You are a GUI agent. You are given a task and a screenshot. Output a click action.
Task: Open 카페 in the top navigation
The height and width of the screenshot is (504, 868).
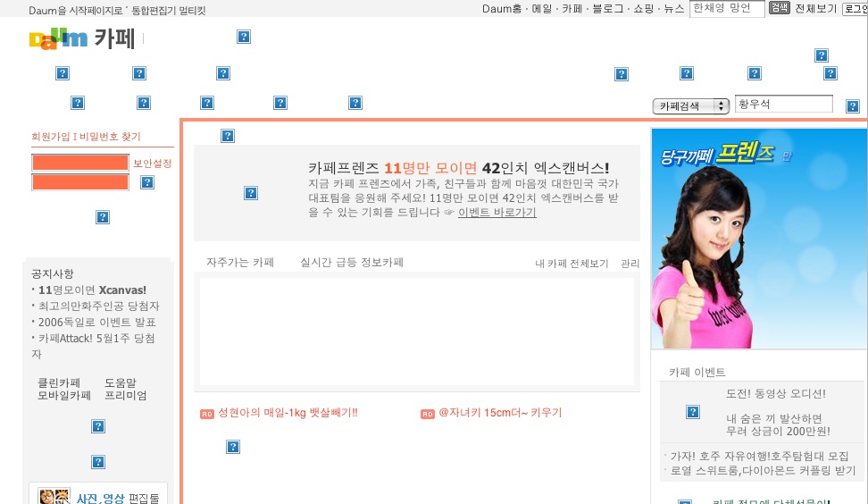572,9
